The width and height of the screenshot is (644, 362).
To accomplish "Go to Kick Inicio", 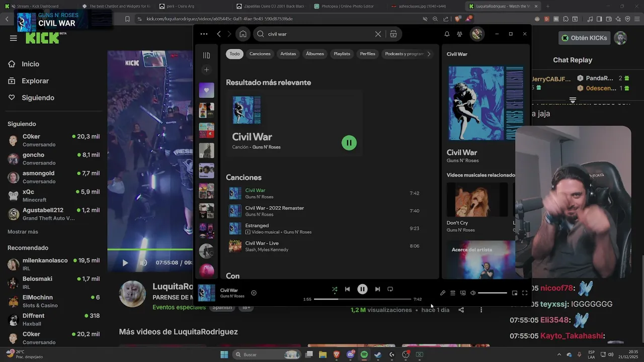I will 30,64.
